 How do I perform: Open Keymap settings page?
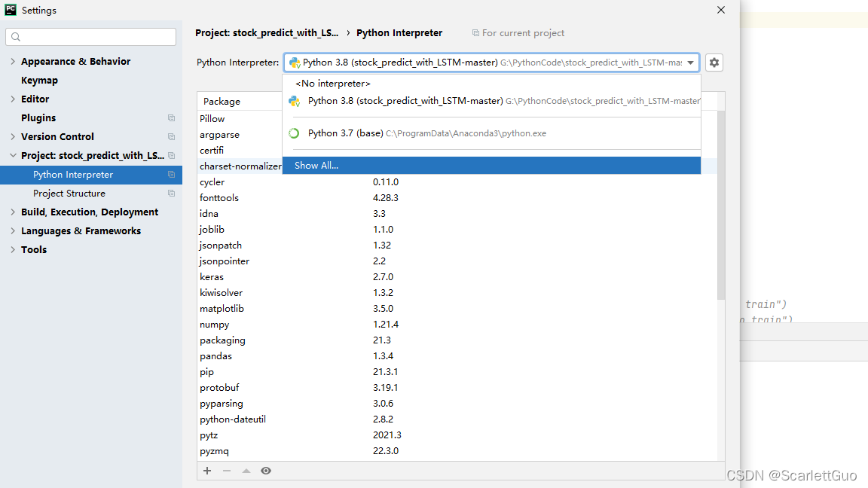coord(39,81)
